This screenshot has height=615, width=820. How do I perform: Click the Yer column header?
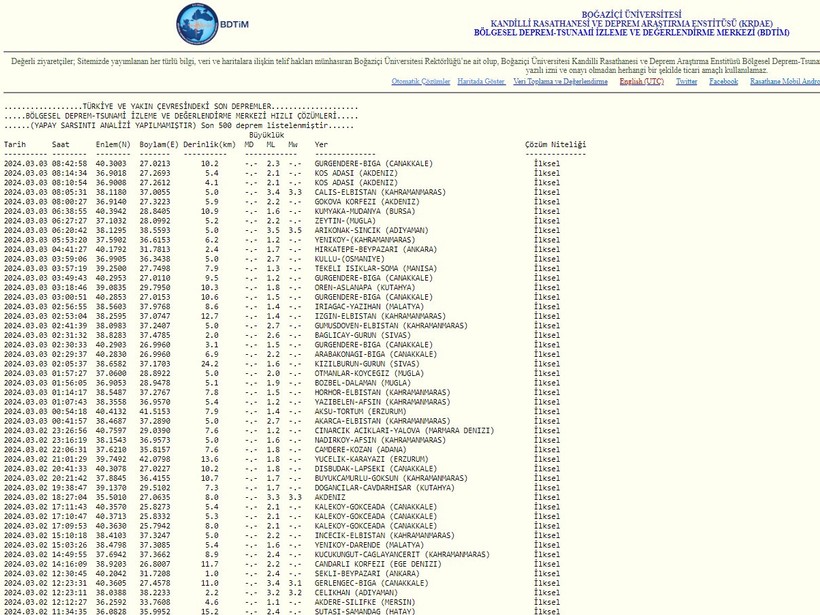click(321, 145)
